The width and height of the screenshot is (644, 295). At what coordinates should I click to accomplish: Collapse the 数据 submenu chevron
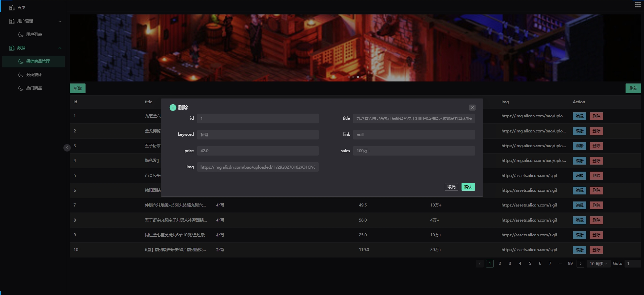point(60,48)
